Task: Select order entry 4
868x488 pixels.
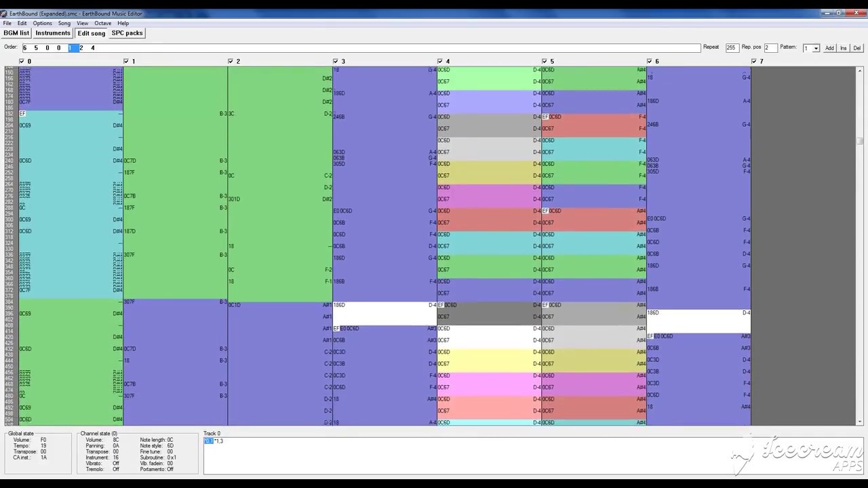Action: click(x=93, y=48)
